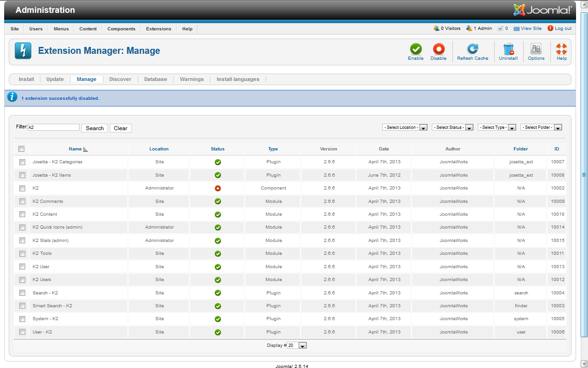The image size is (588, 368).
Task: Click the View Site link
Action: [x=531, y=29]
